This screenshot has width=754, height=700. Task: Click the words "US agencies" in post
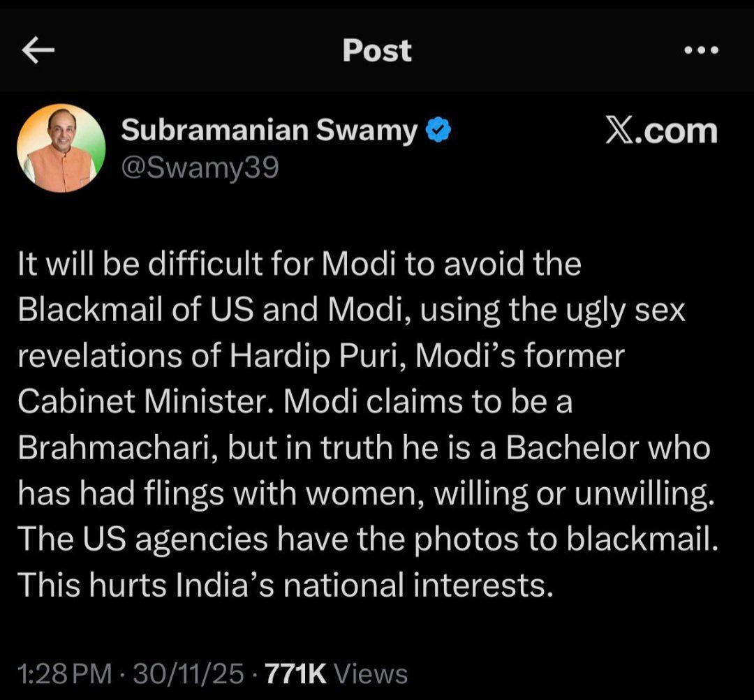[x=175, y=540]
